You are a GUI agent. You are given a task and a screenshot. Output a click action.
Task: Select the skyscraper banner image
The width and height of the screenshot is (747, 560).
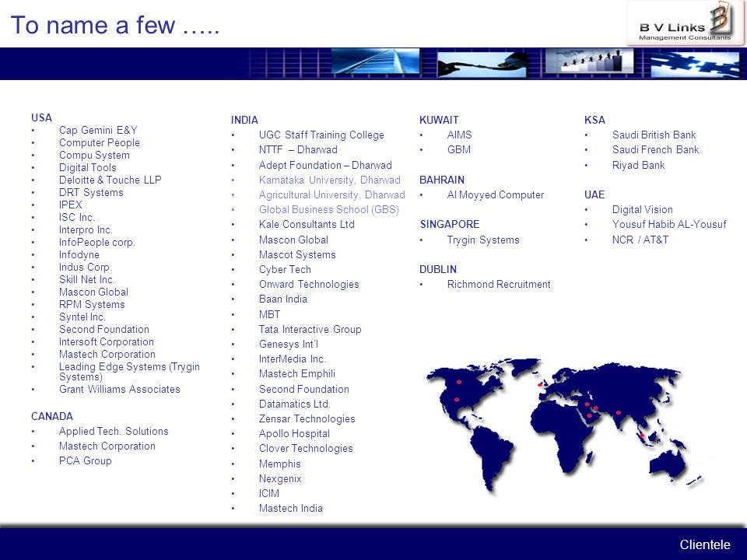coord(375,62)
